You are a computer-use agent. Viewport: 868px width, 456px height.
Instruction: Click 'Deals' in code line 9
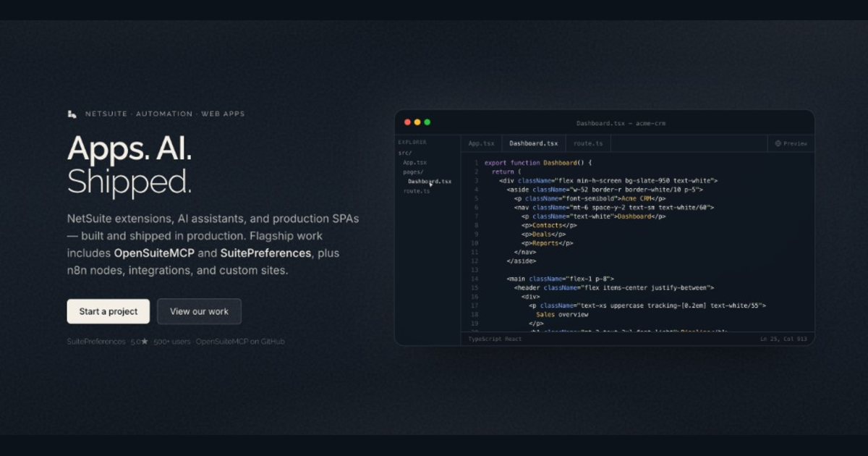(543, 234)
